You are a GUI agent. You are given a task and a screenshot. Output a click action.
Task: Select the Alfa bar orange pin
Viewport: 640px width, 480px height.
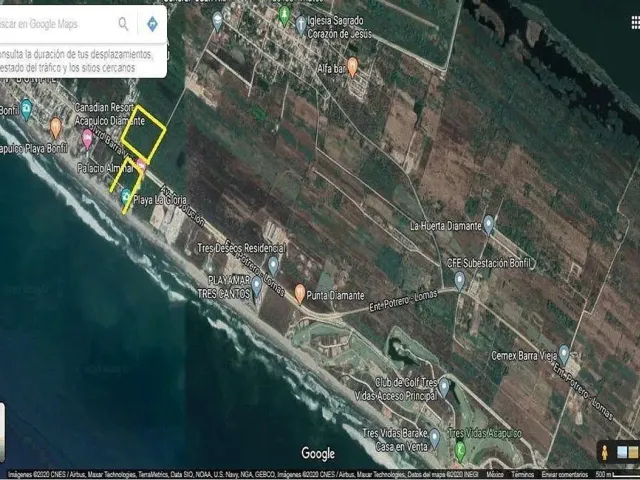tap(352, 67)
